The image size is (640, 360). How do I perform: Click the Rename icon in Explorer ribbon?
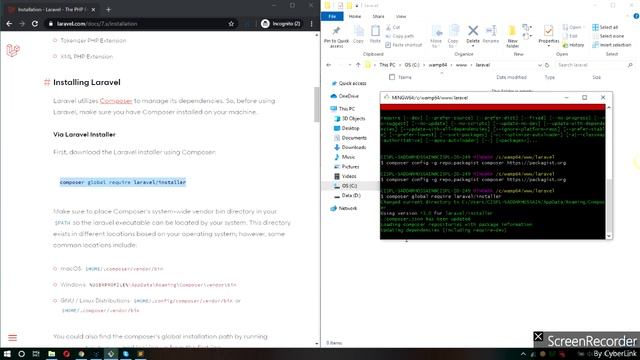(491, 31)
